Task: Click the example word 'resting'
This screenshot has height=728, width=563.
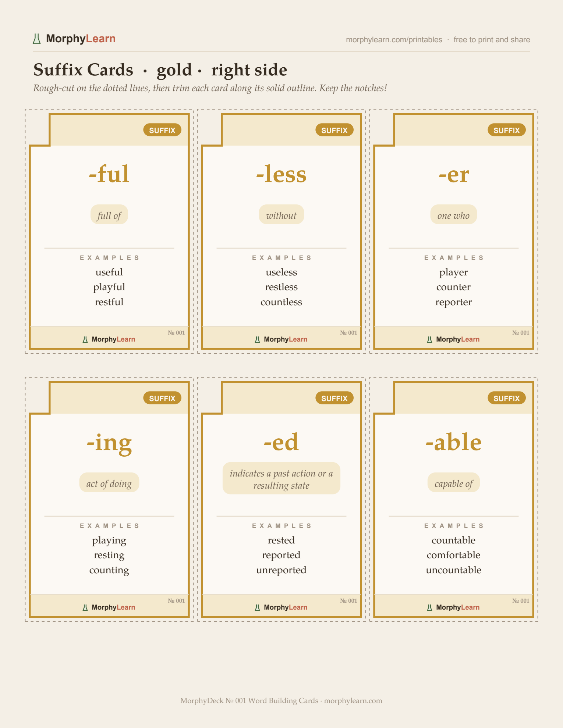Action: coord(109,556)
